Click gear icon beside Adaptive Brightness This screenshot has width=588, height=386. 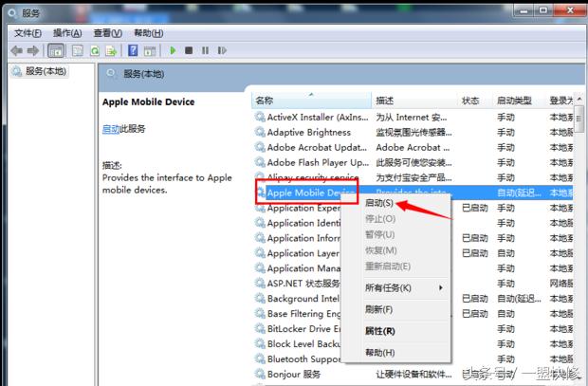click(x=260, y=132)
